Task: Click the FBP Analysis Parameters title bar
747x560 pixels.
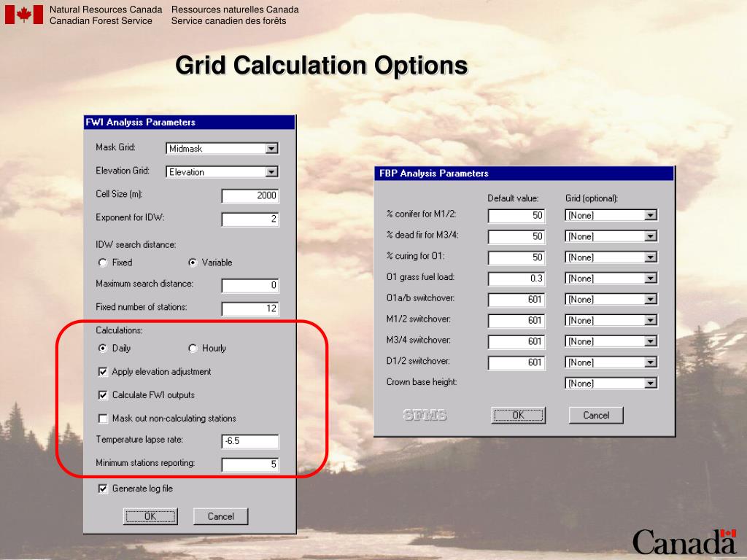Action: coord(524,174)
